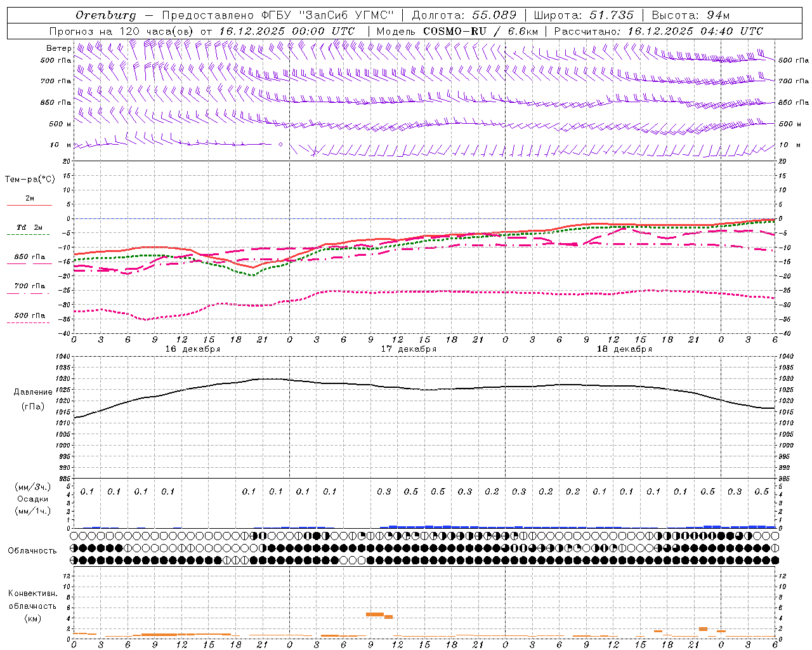The width and height of the screenshot is (812, 650).
Task: Click the '16 декабря' date label
Action: (x=193, y=349)
